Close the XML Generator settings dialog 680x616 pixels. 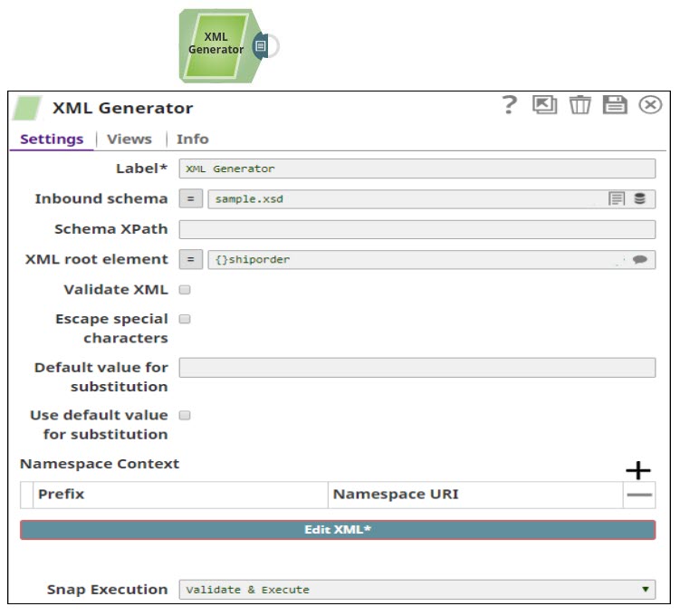click(650, 105)
